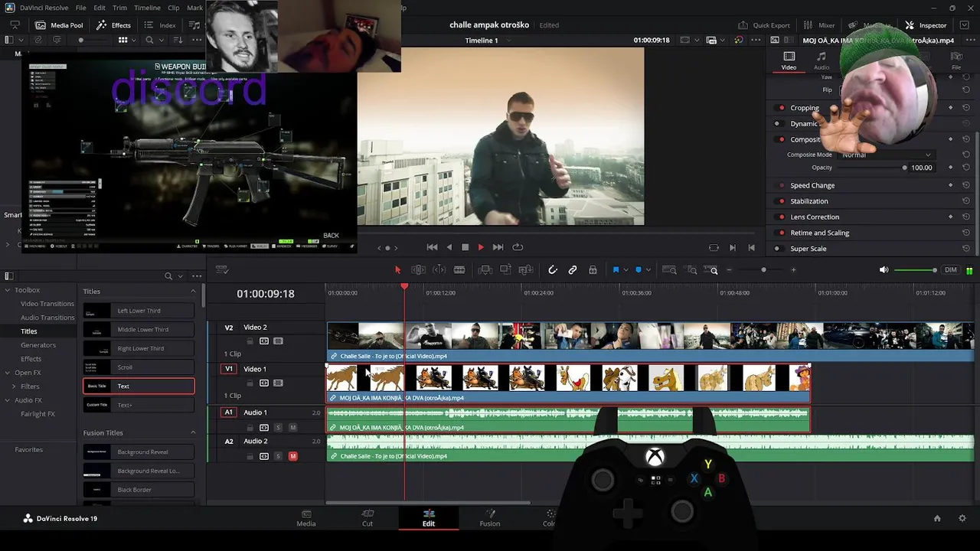Collapse the Titles list header

[193, 292]
